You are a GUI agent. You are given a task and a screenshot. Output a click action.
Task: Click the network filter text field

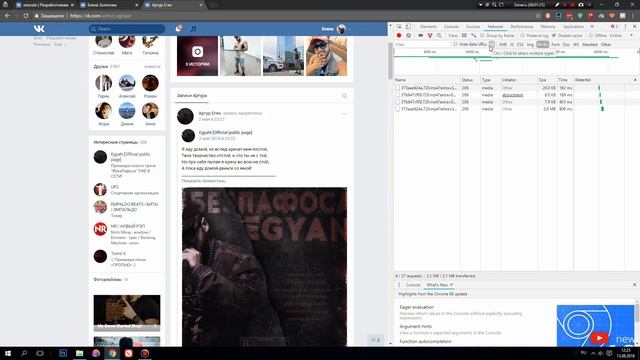click(422, 44)
